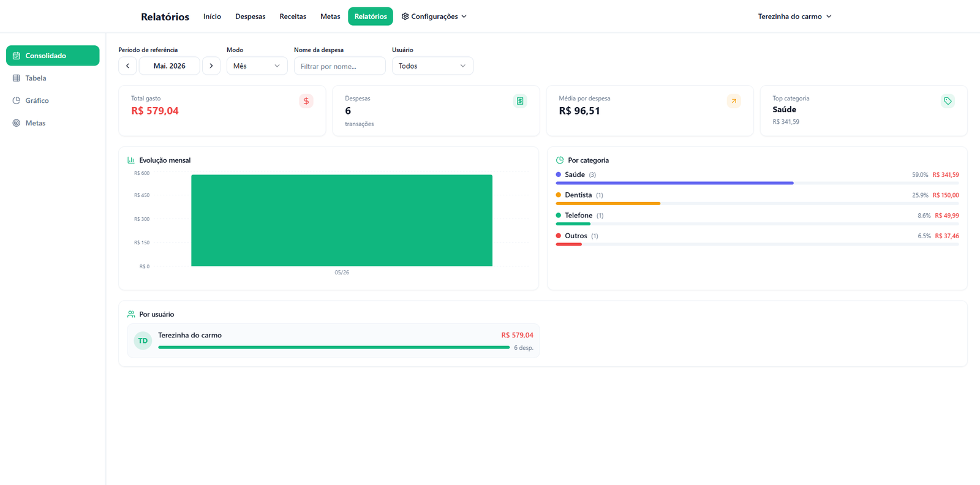Click the R$ 150,00 Dentista amount
The image size is (980, 485).
pyautogui.click(x=946, y=195)
